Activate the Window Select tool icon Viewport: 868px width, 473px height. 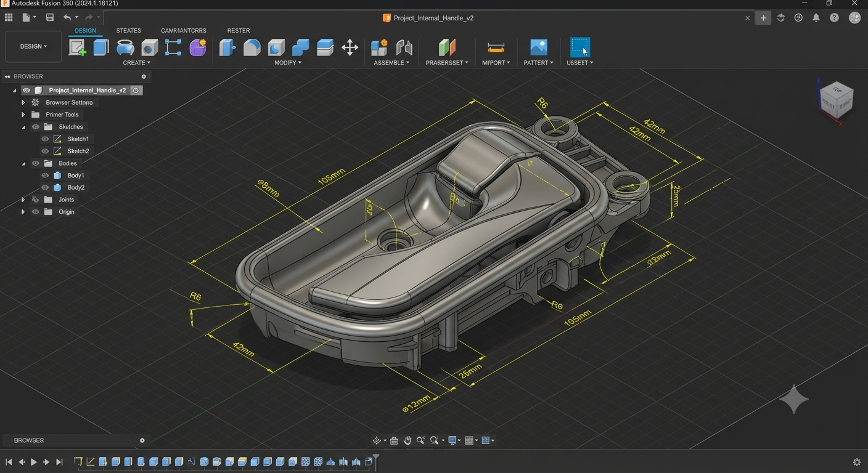point(580,47)
